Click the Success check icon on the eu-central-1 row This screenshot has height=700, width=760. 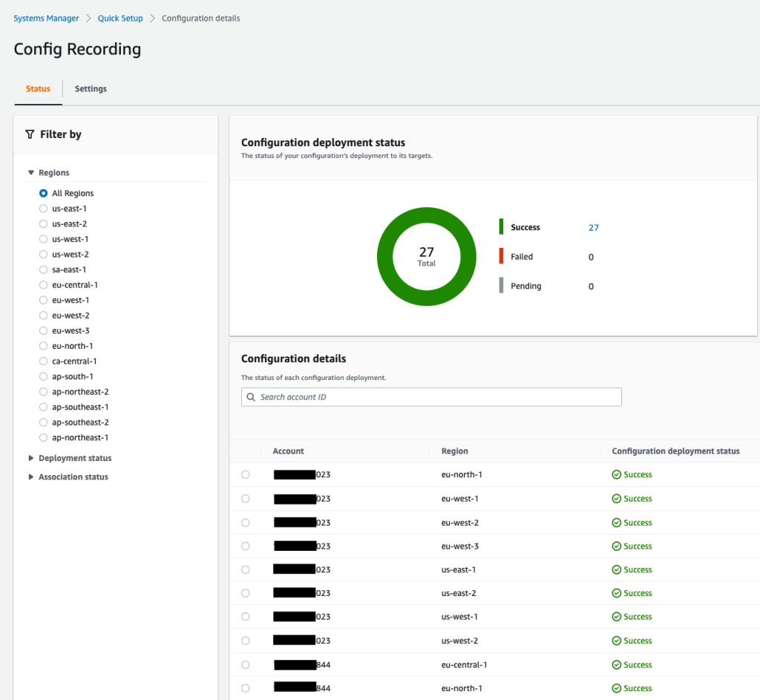click(x=617, y=664)
